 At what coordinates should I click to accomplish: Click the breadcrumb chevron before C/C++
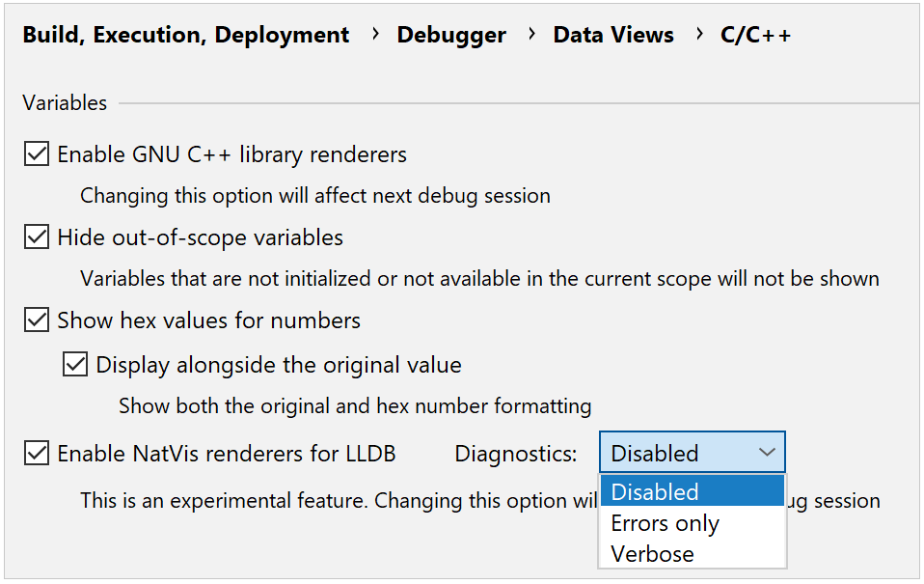coord(697,35)
